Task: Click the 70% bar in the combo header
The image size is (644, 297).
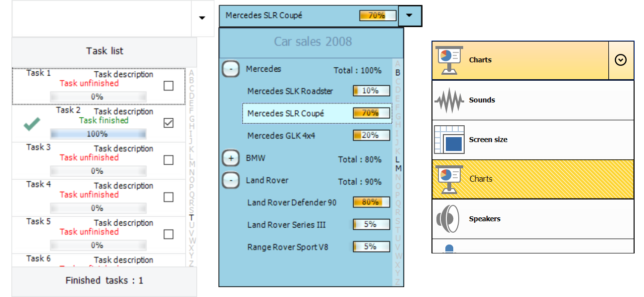Action: 378,15
